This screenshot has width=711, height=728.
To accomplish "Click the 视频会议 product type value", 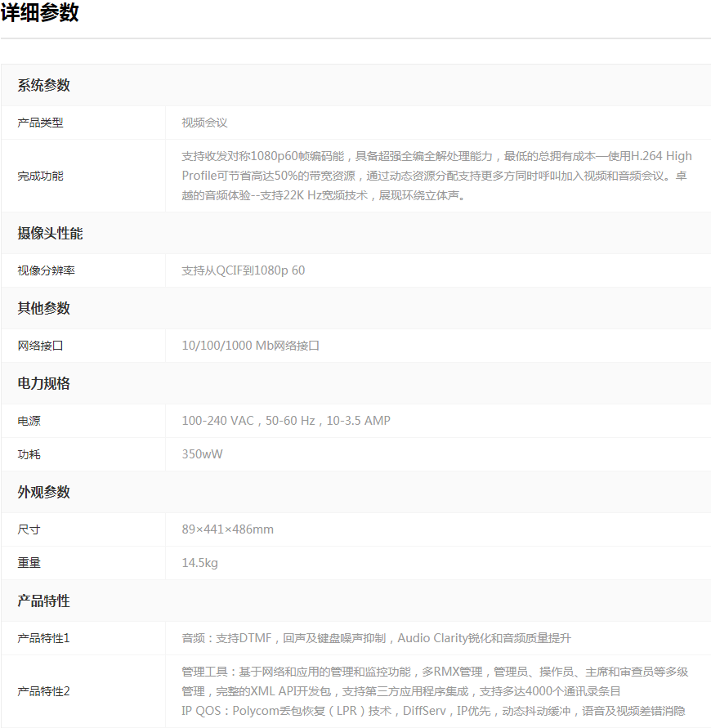I will pyautogui.click(x=204, y=123).
